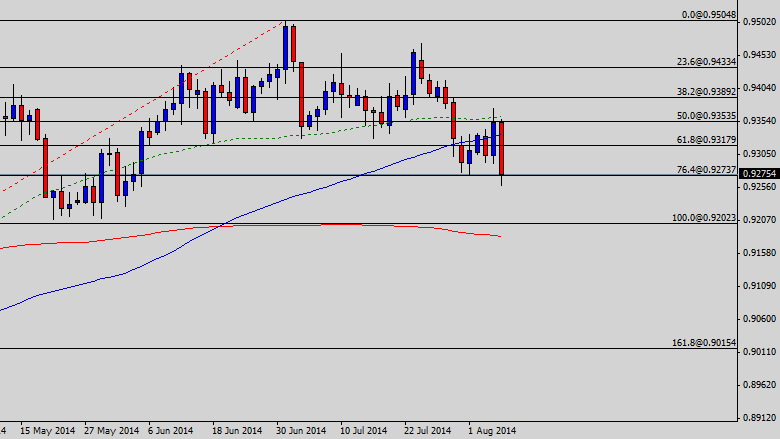This screenshot has width=780, height=439.
Task: Select the last large red candlestick
Action: 501,148
